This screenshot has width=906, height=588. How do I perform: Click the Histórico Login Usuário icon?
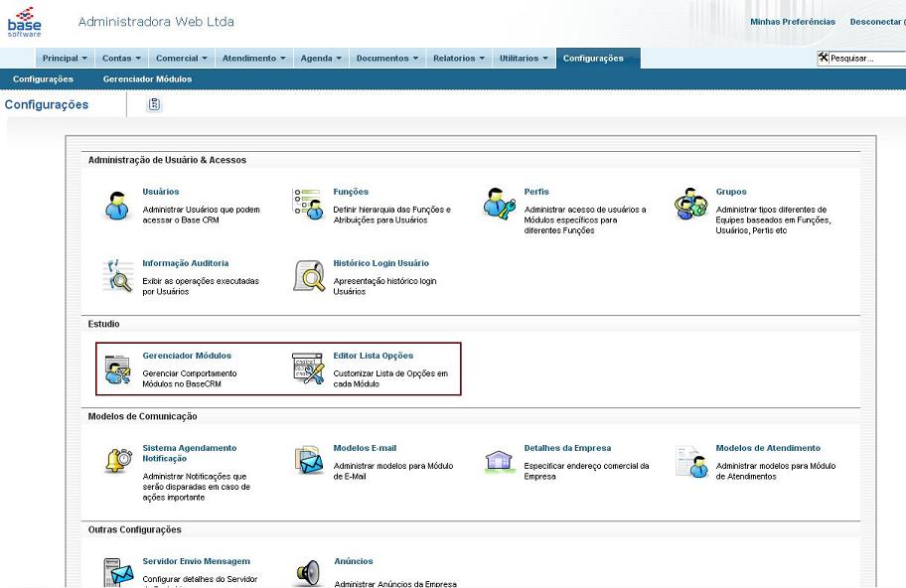[308, 276]
